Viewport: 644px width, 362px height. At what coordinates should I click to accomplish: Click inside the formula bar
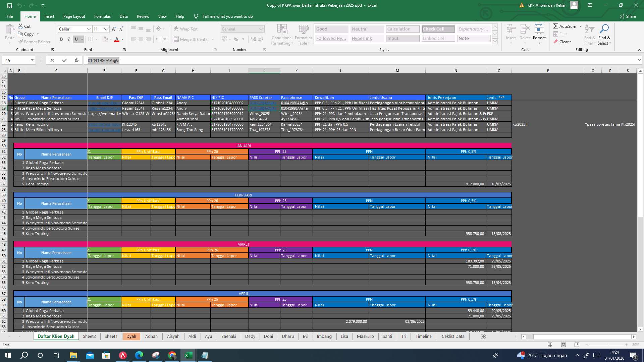[x=235, y=60]
